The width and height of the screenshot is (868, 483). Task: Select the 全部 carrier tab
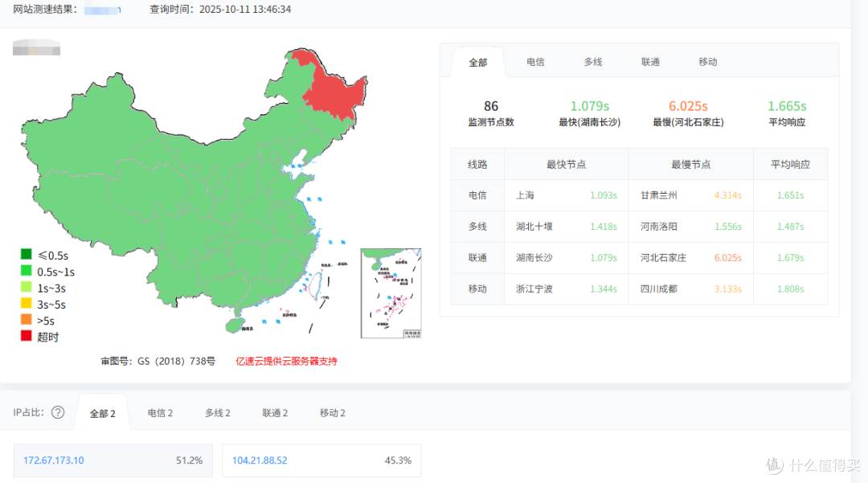pos(477,63)
